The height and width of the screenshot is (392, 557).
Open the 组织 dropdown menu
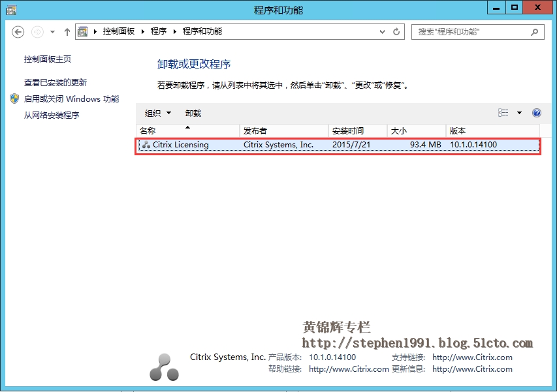[158, 113]
